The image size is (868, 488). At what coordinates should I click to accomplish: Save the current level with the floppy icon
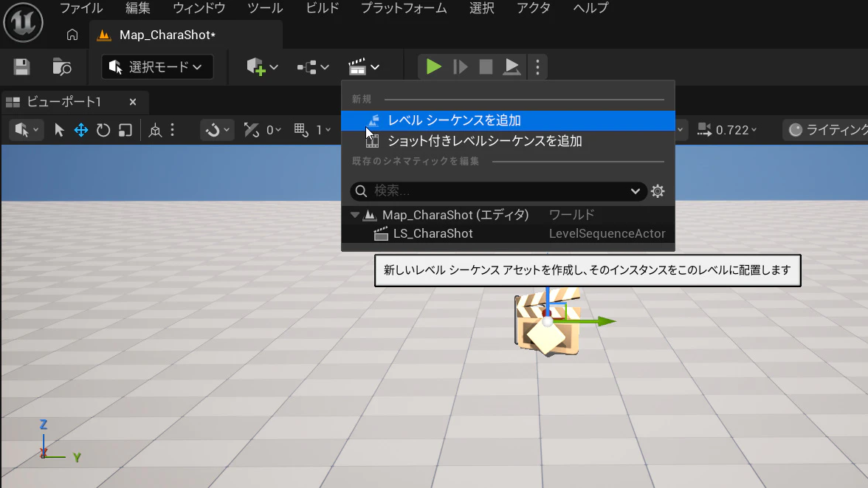point(21,67)
